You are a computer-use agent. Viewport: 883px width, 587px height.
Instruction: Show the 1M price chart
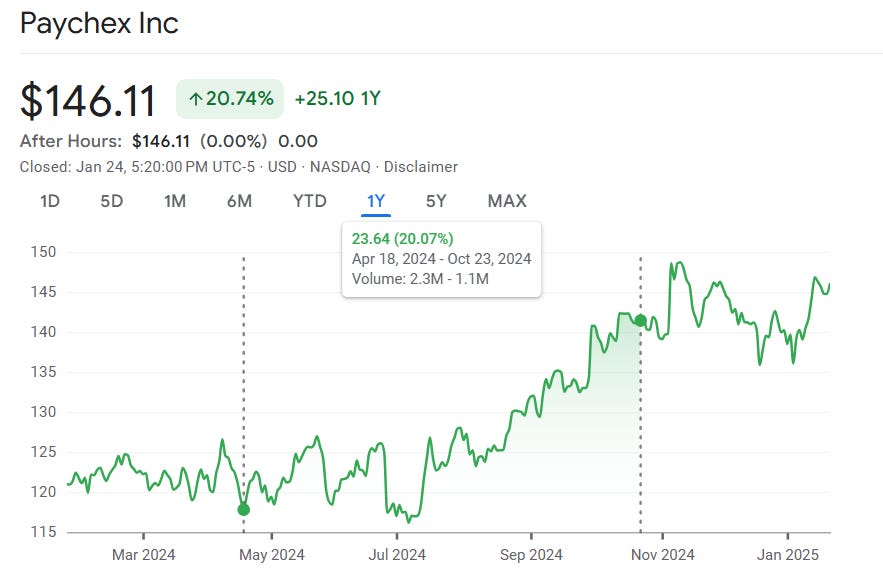click(175, 201)
